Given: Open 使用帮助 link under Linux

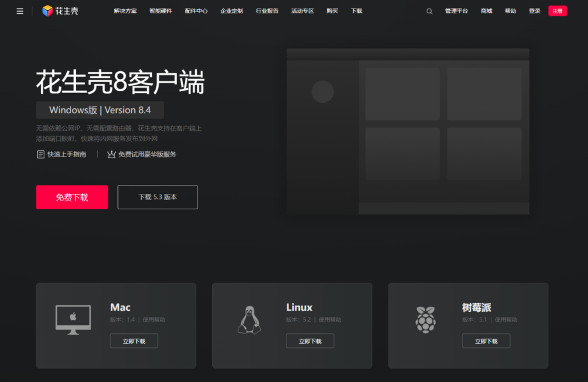Looking at the screenshot, I should point(330,320).
